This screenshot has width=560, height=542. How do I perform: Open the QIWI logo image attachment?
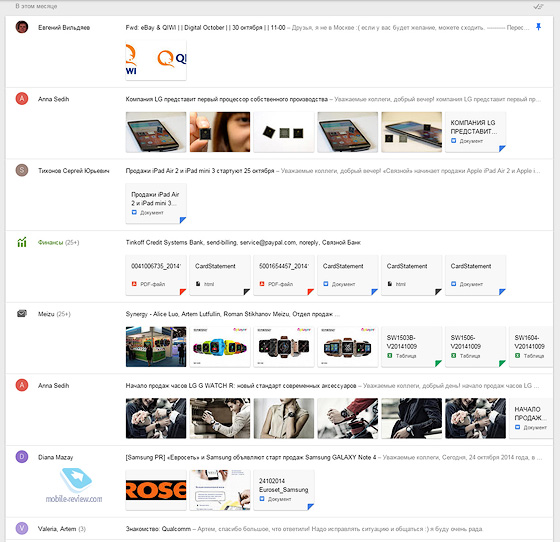point(156,60)
